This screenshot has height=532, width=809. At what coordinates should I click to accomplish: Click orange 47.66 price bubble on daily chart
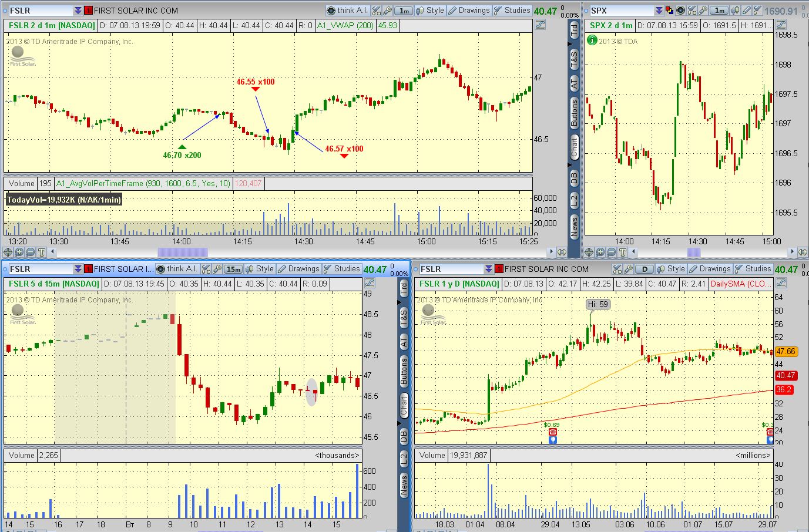(x=785, y=351)
